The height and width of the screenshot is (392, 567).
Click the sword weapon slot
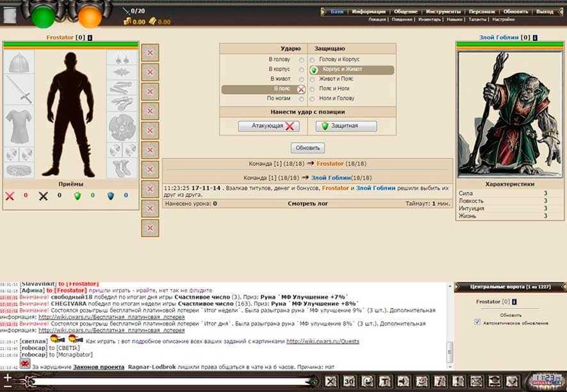pos(19,90)
